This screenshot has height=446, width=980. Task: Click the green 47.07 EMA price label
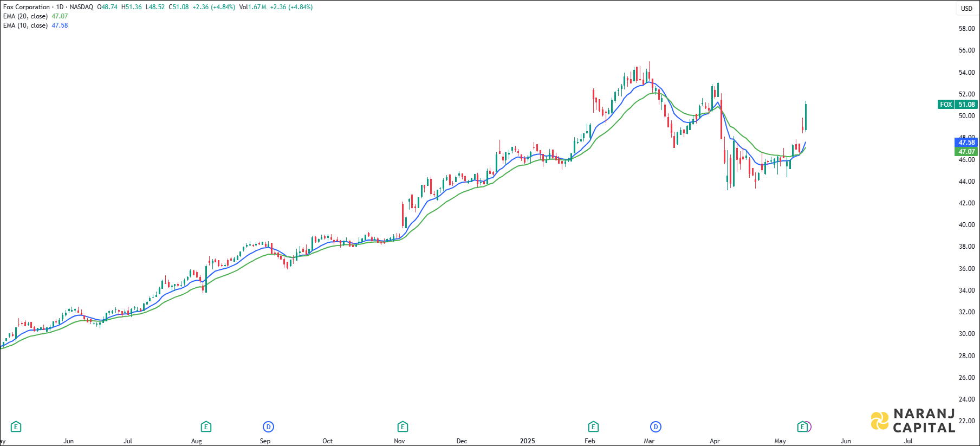[966, 152]
